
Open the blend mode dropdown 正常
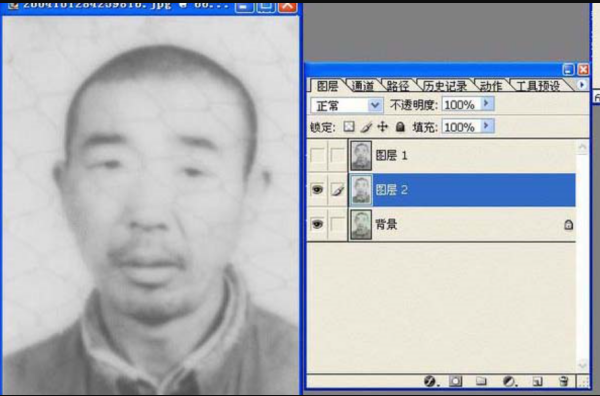pyautogui.click(x=346, y=105)
